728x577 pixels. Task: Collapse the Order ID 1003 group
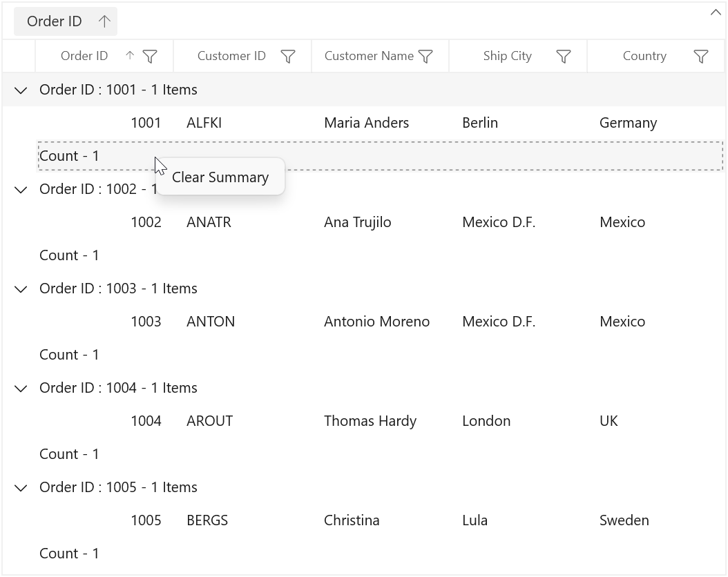pyautogui.click(x=21, y=289)
